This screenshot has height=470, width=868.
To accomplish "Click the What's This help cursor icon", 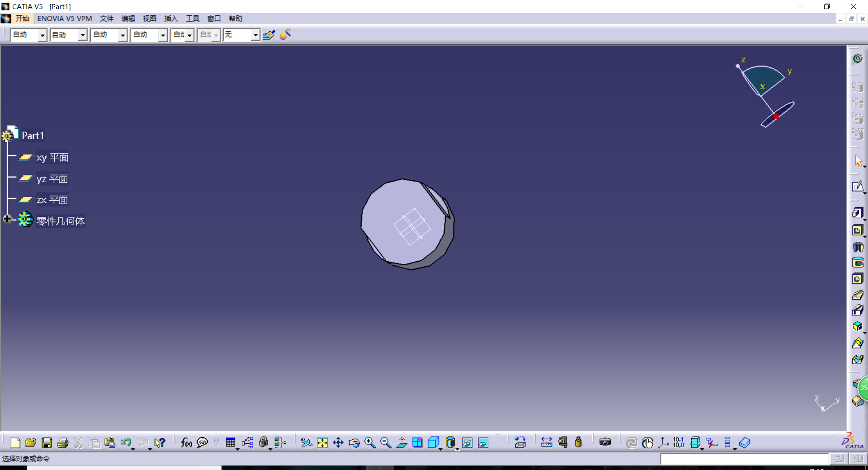I will 160,442.
